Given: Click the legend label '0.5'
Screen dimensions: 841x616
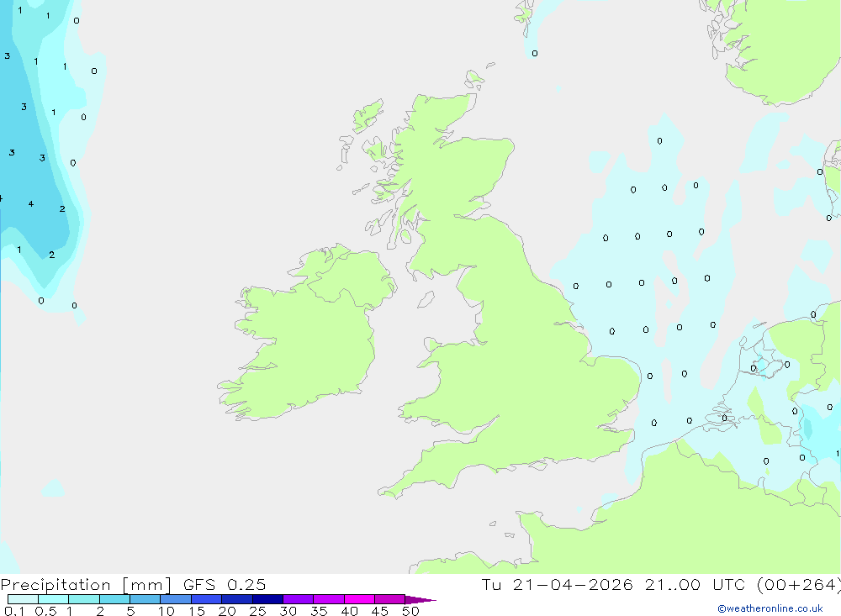Looking at the screenshot, I should pyautogui.click(x=45, y=611).
